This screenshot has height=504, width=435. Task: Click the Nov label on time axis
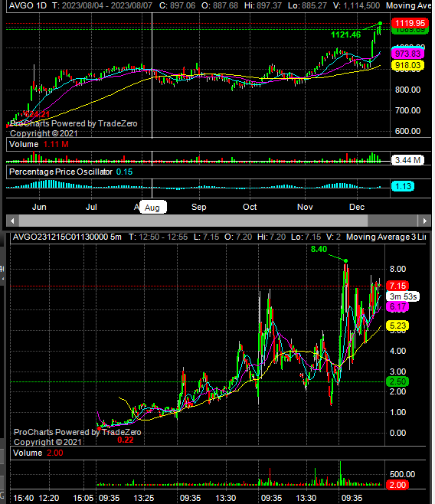tap(305, 207)
